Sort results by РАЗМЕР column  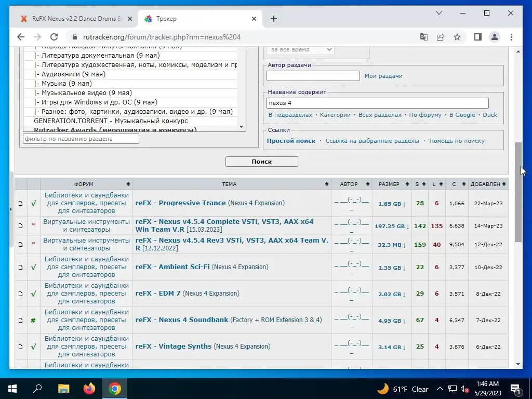click(392, 184)
